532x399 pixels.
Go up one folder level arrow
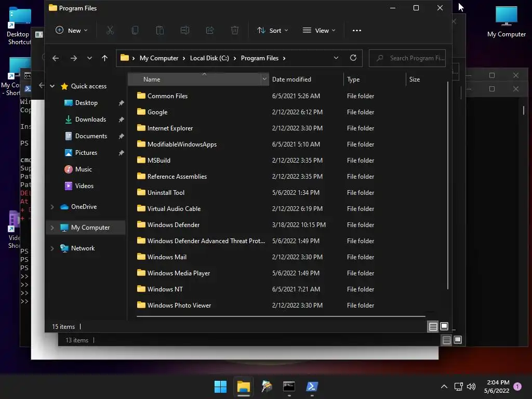point(104,58)
